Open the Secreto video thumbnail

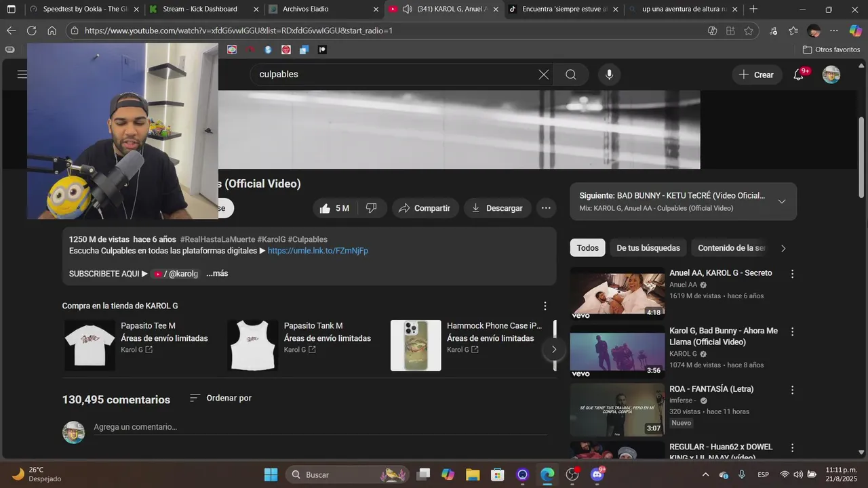617,293
